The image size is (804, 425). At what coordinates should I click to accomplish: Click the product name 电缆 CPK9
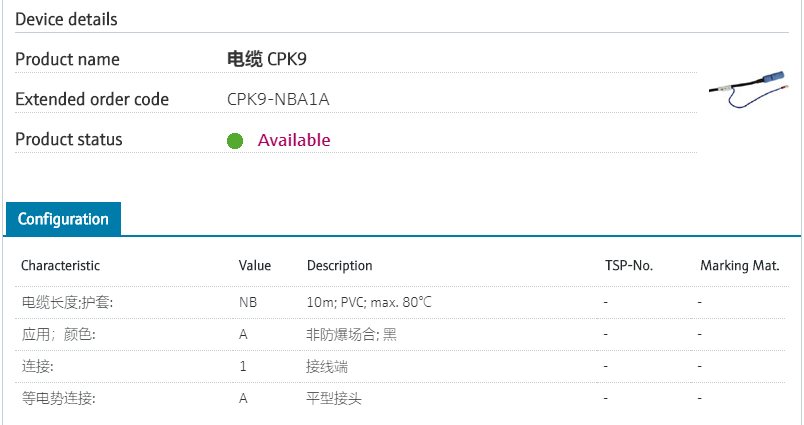tap(267, 59)
